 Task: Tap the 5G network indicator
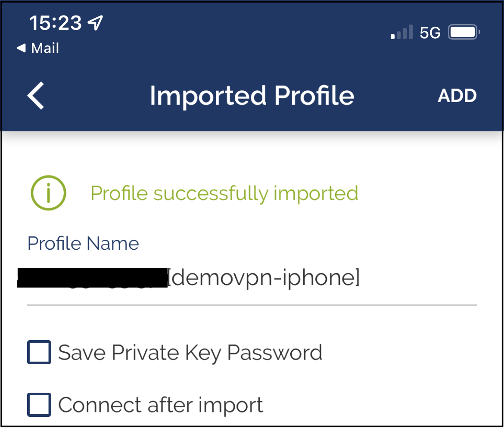click(430, 33)
